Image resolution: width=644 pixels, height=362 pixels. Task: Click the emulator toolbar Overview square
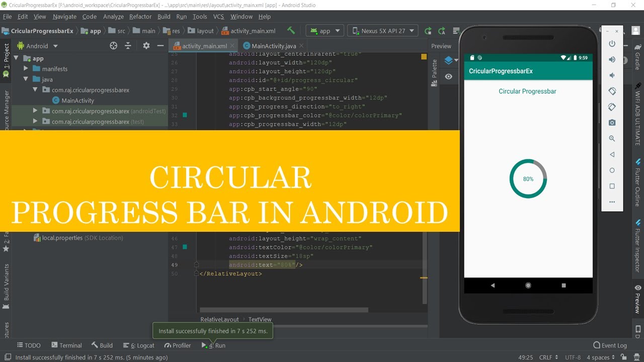pyautogui.click(x=612, y=186)
